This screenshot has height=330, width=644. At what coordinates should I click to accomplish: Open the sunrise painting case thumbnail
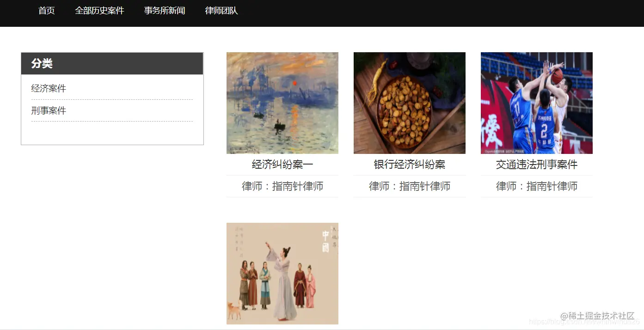pyautogui.click(x=282, y=103)
